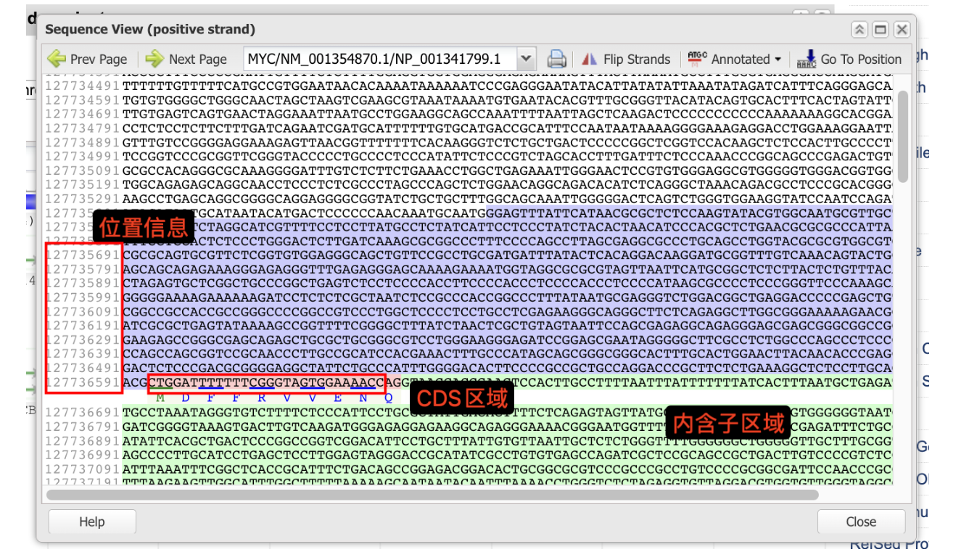969x560 pixels.
Task: Select the Flip Strands text label
Action: point(637,59)
